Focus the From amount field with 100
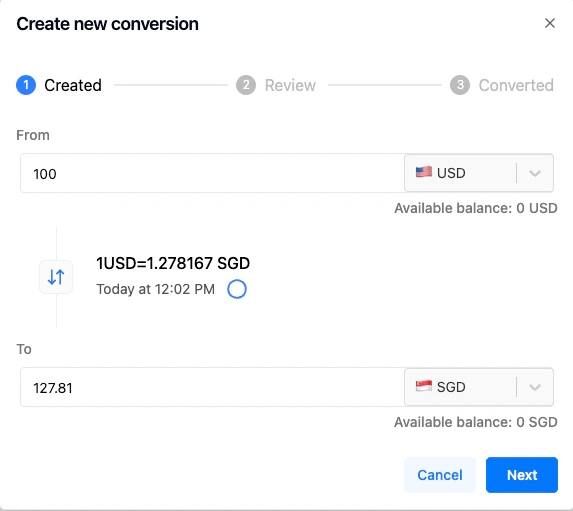Viewport: 573px width, 511px height. click(212, 173)
